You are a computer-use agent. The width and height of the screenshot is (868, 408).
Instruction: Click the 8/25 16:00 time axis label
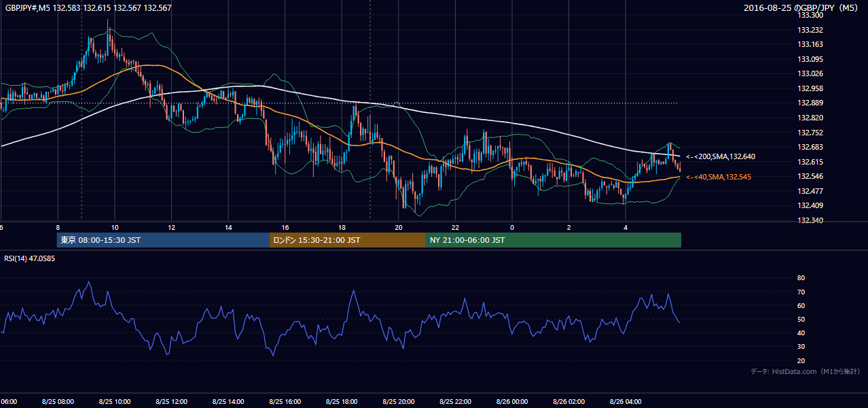(x=285, y=402)
